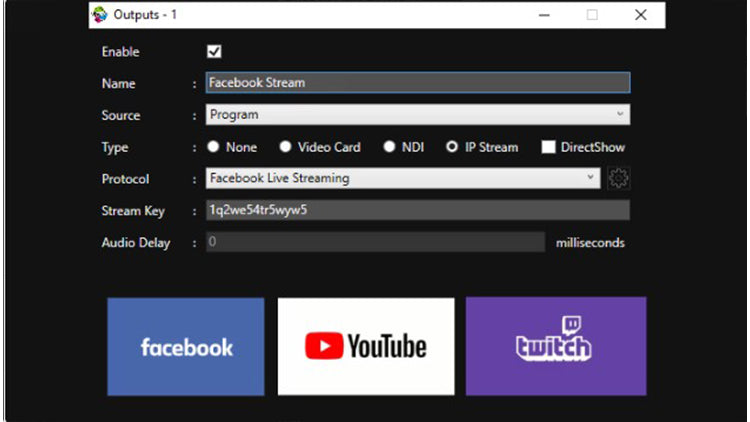Image resolution: width=750 pixels, height=422 pixels.
Task: Select the NDI type radio button
Action: 390,147
